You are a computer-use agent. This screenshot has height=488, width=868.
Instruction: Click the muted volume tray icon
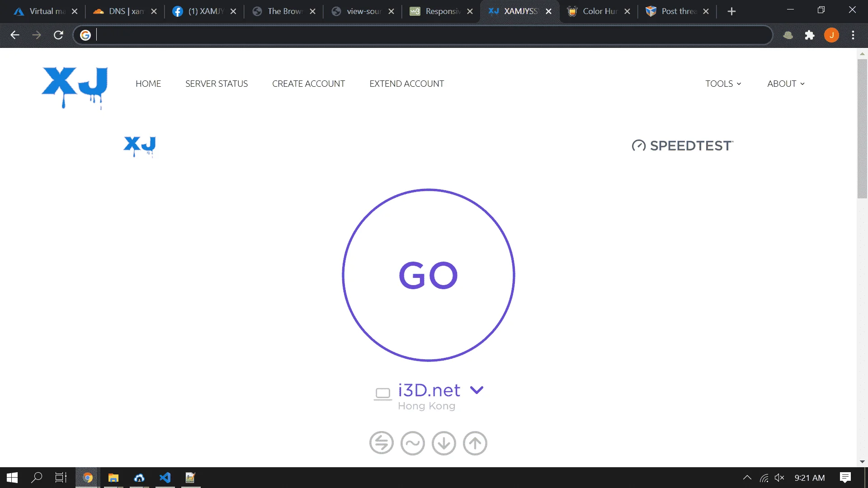pos(779,478)
